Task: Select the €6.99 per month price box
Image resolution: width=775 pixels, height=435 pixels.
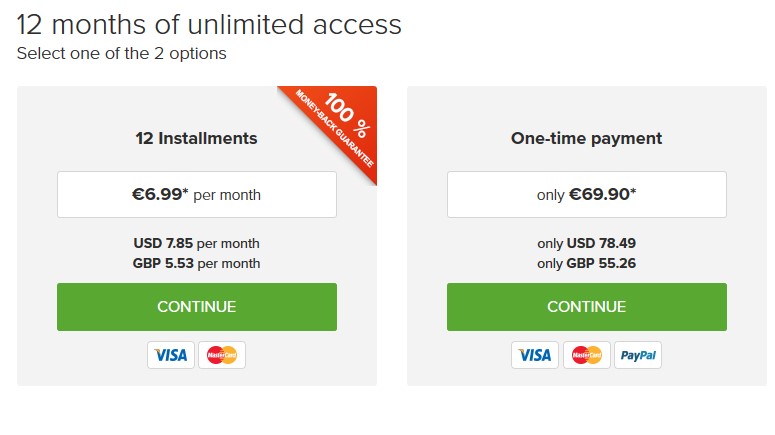Action: [197, 194]
